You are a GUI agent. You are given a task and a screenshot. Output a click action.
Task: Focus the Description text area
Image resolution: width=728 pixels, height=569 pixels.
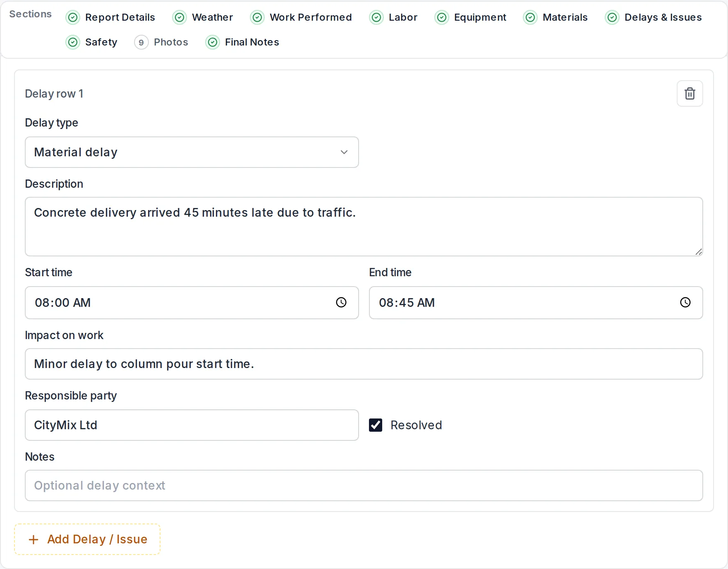click(x=364, y=227)
